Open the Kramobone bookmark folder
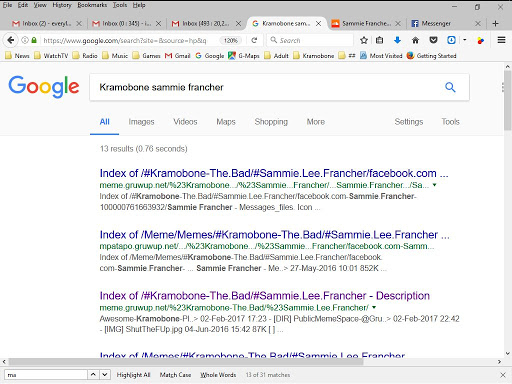The height and width of the screenshot is (384, 512). point(313,56)
